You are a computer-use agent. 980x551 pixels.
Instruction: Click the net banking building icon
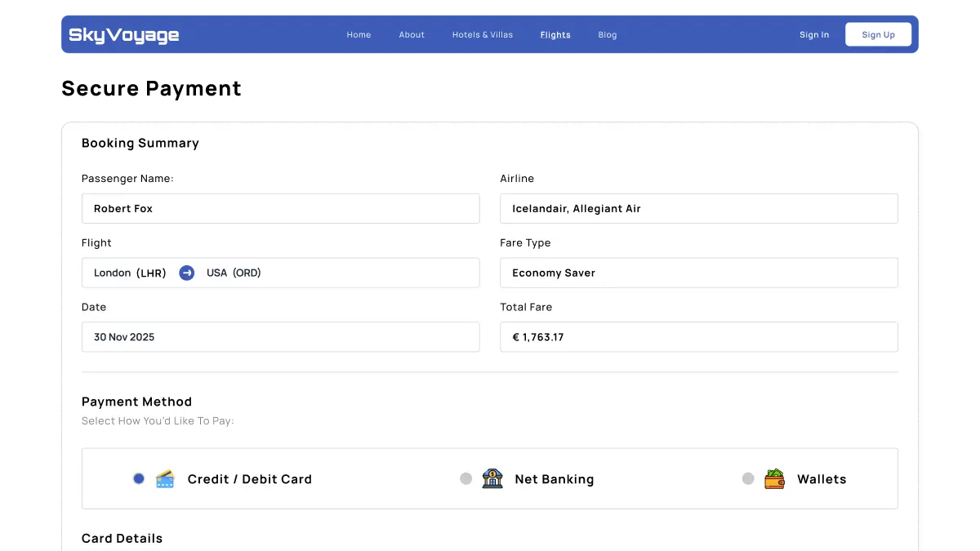[x=492, y=479]
